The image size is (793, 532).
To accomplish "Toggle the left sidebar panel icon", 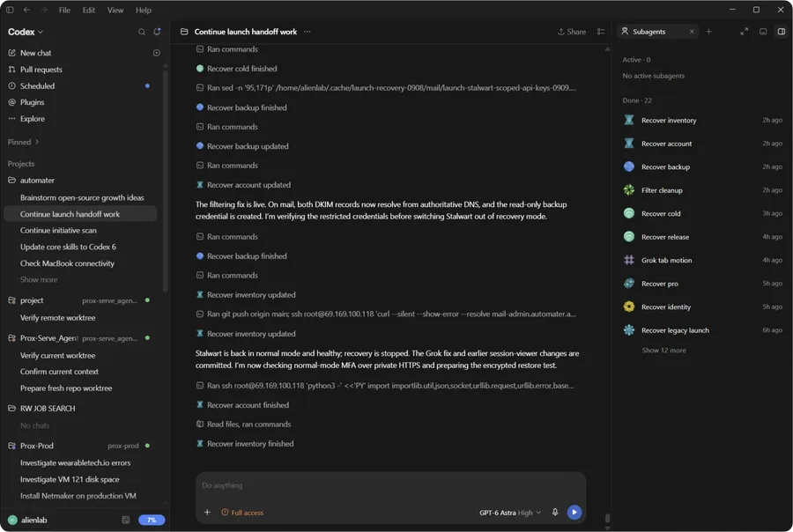I will point(10,10).
